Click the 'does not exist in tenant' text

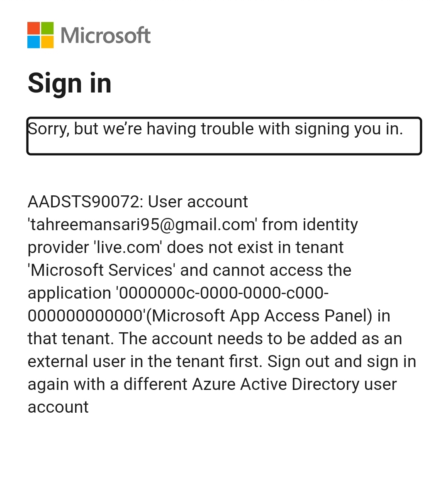click(255, 247)
